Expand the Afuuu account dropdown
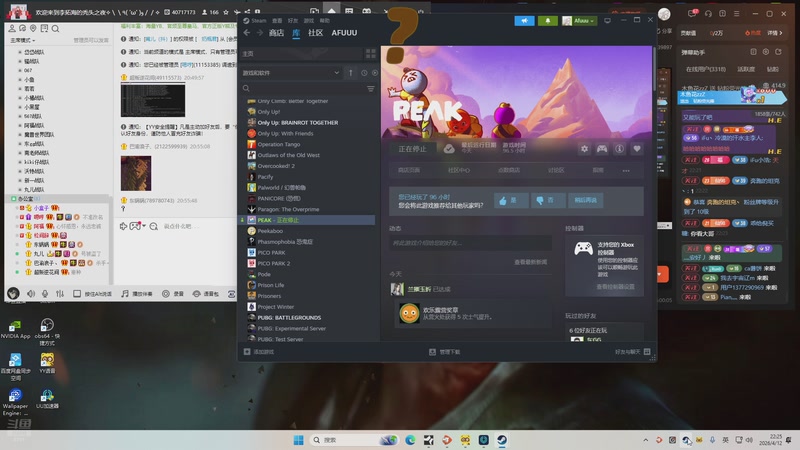 pyautogui.click(x=579, y=20)
